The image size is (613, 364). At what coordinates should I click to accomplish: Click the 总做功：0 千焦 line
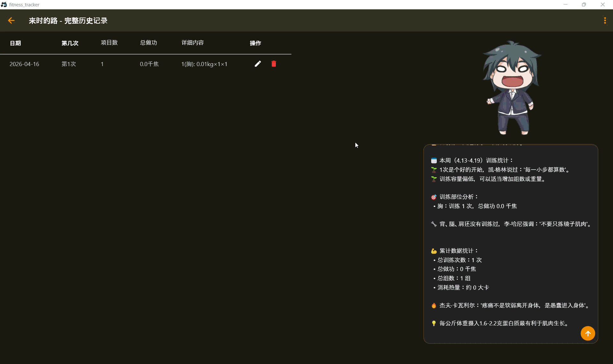pos(455,269)
